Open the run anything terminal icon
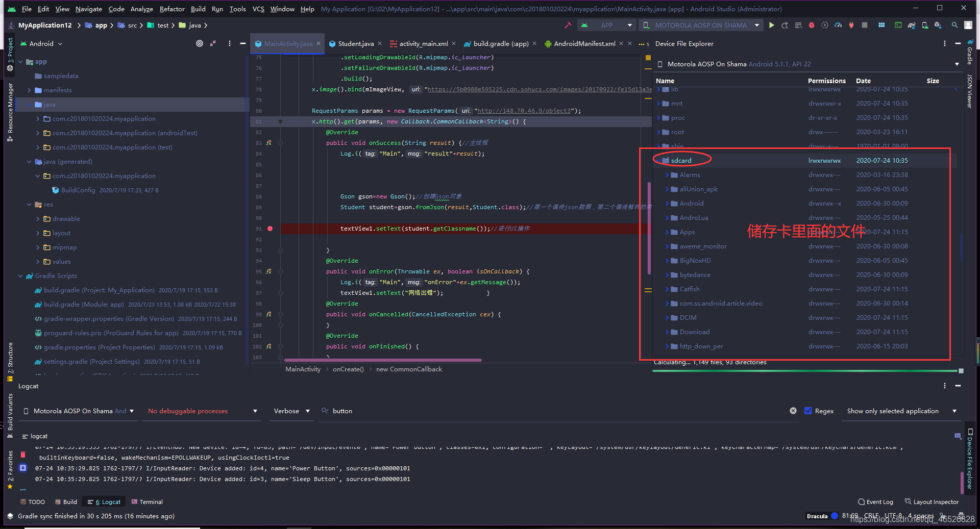The image size is (980, 529). (898, 25)
